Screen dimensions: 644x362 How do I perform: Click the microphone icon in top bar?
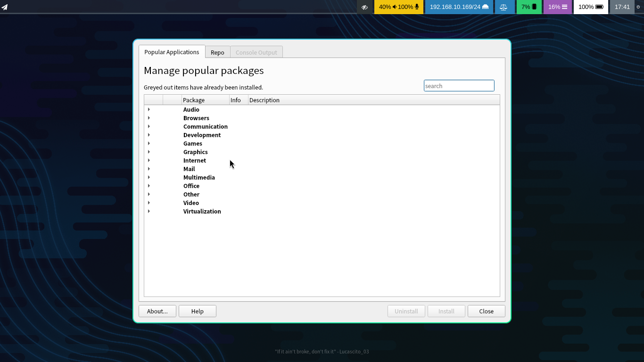point(417,7)
